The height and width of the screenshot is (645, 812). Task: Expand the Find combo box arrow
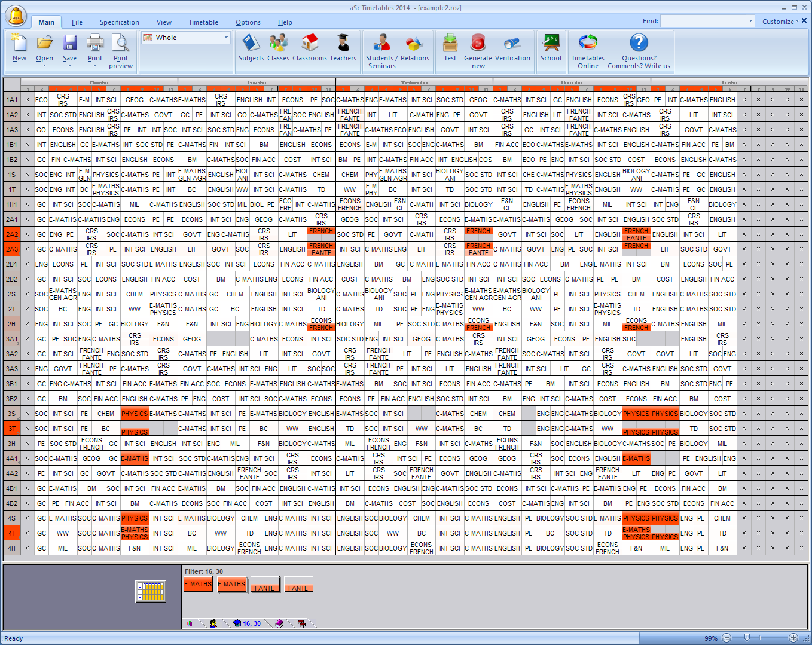[750, 21]
